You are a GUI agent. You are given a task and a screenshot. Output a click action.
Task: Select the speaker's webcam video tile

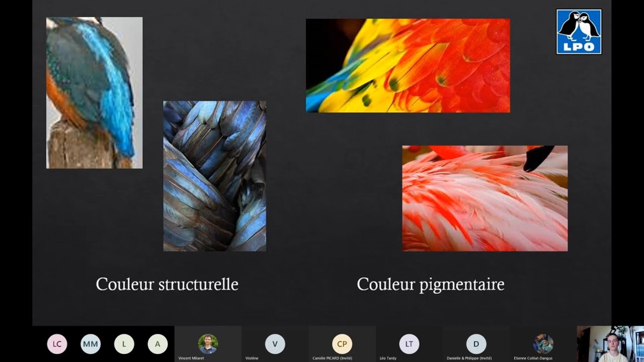point(610,344)
